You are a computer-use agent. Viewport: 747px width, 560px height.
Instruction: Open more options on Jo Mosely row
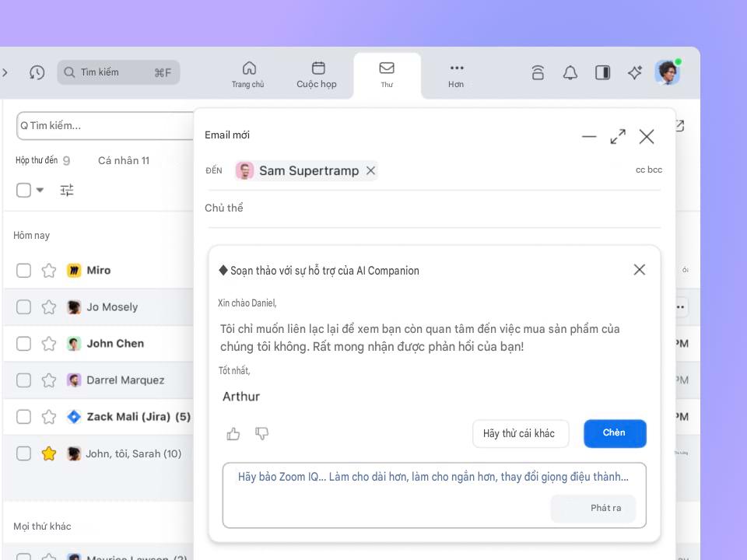[x=680, y=307]
